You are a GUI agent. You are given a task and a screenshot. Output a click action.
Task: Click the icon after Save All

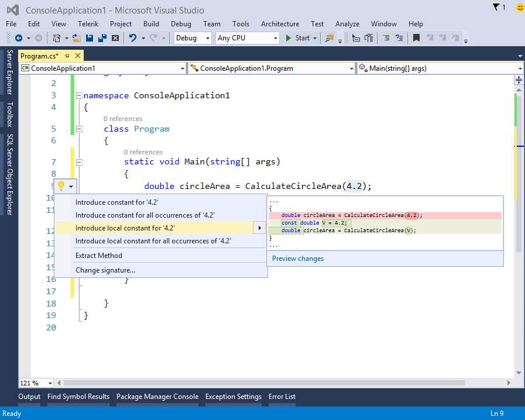[x=115, y=38]
